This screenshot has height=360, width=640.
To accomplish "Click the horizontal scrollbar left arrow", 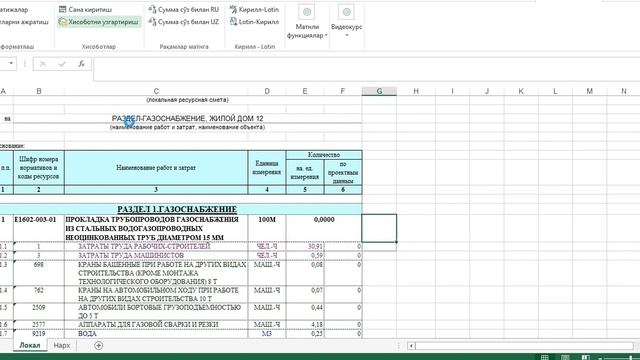I will coord(411,346).
